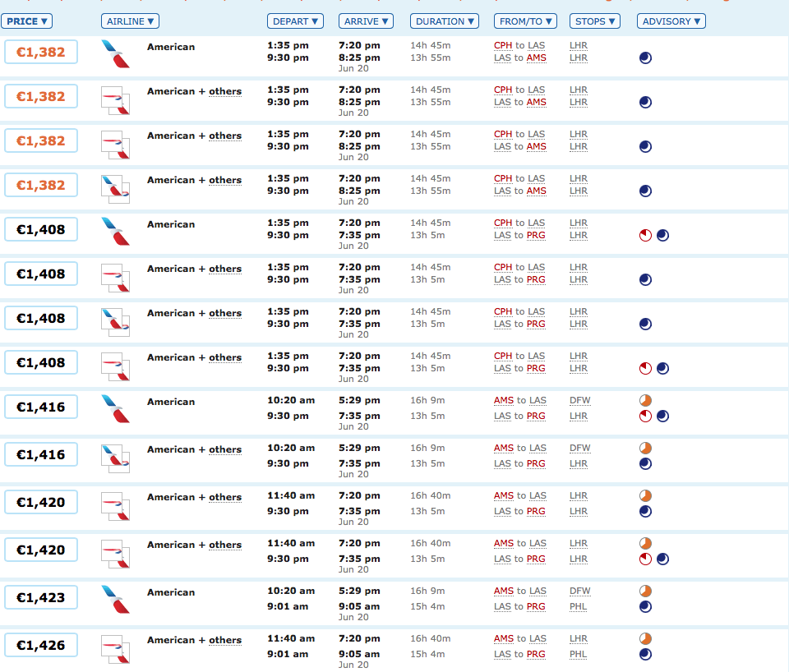Viewport: 789px width, 672px height.
Task: Open the STOPS sort dropdown
Action: click(x=594, y=21)
